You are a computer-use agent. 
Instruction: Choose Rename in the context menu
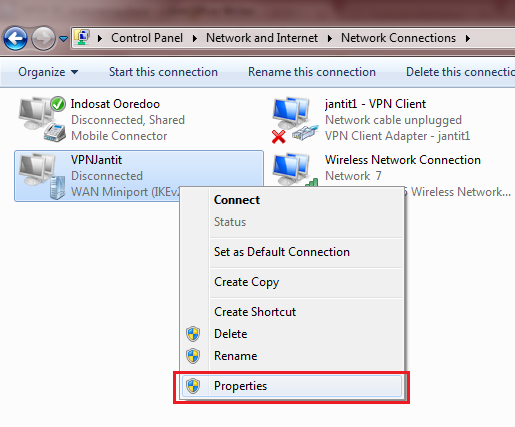[x=235, y=356]
